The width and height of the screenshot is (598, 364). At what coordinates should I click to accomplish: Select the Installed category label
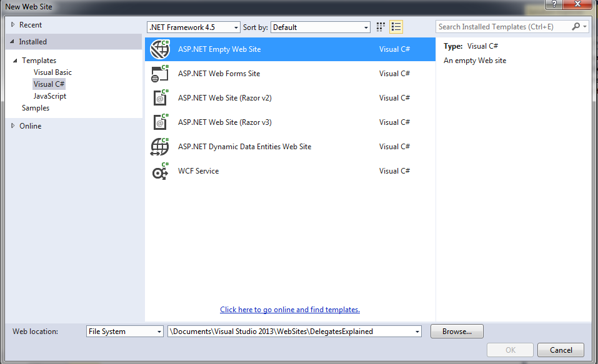tap(32, 42)
